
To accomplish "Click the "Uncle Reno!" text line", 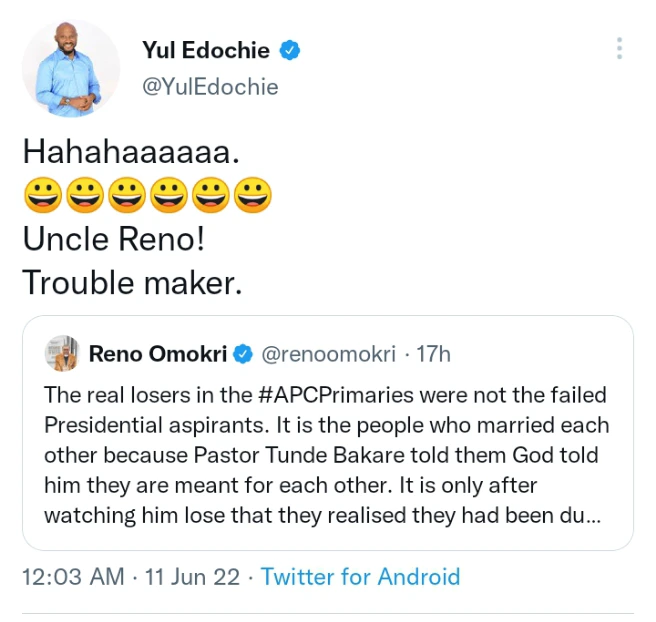I will 115,240.
